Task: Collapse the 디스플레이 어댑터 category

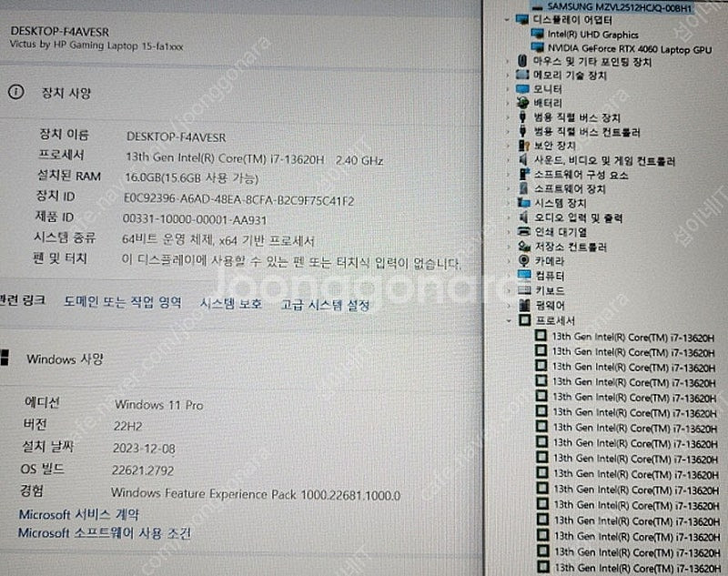Action: (507, 20)
